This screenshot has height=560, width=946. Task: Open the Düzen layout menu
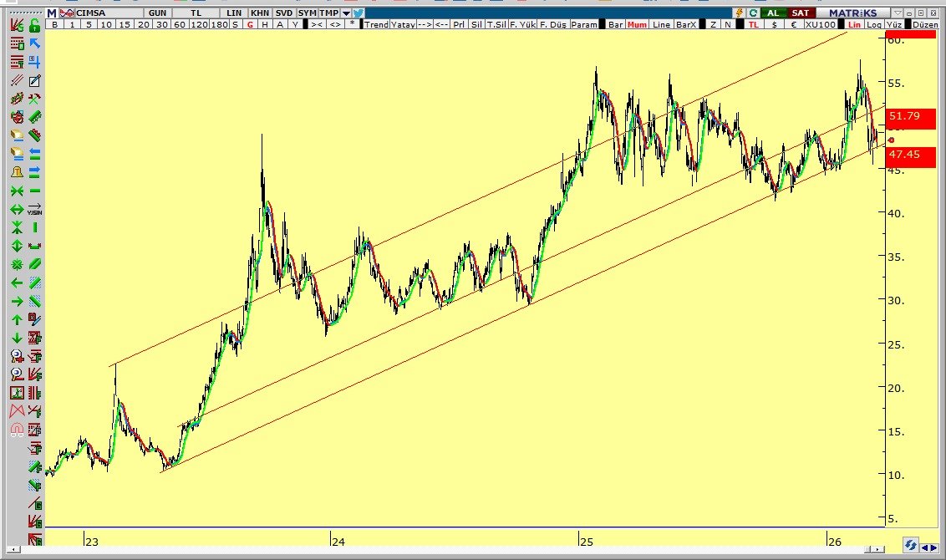tap(925, 24)
